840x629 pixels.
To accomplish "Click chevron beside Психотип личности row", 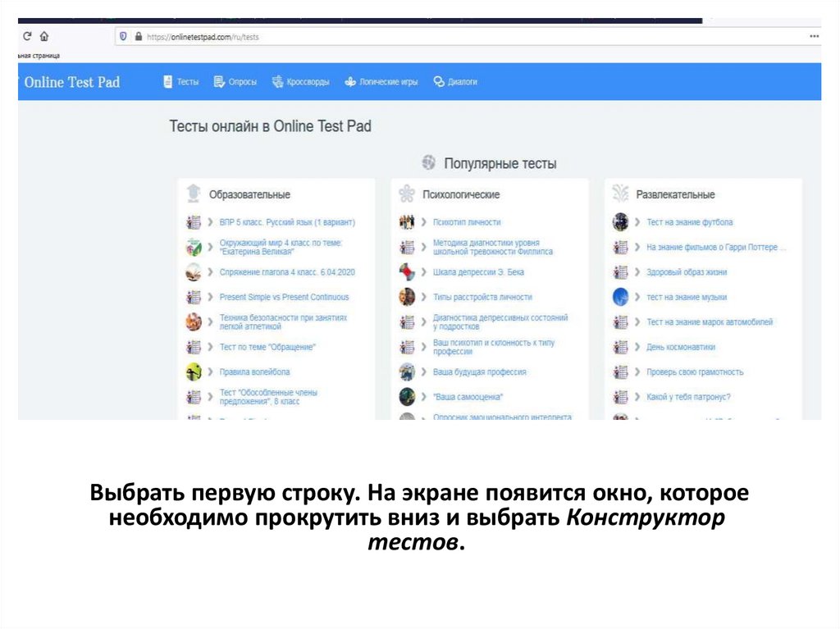I will [x=424, y=221].
